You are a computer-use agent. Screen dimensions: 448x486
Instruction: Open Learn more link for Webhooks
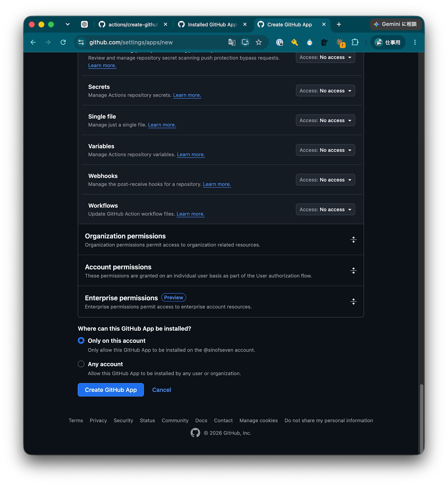point(217,184)
